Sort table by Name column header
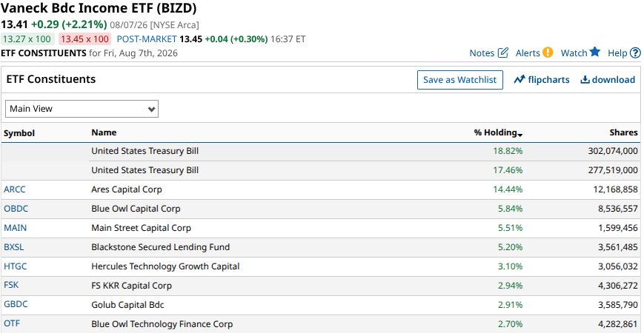This screenshot has width=644, height=333. [104, 132]
